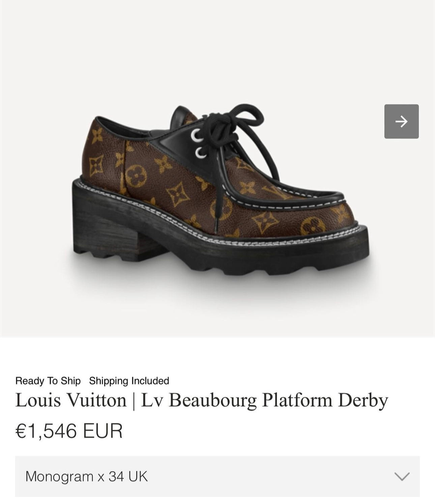Click the next image arrow icon
Screen dimensions: 435x504
pos(401,121)
